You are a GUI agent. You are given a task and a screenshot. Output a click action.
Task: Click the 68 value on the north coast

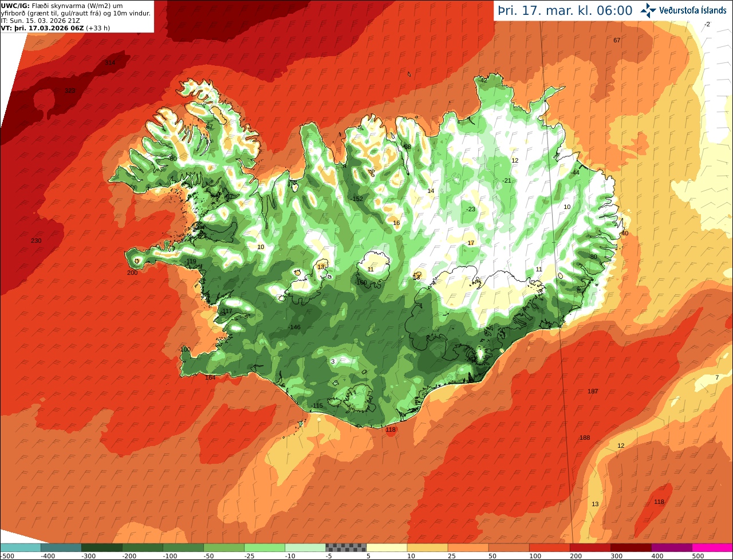point(408,147)
